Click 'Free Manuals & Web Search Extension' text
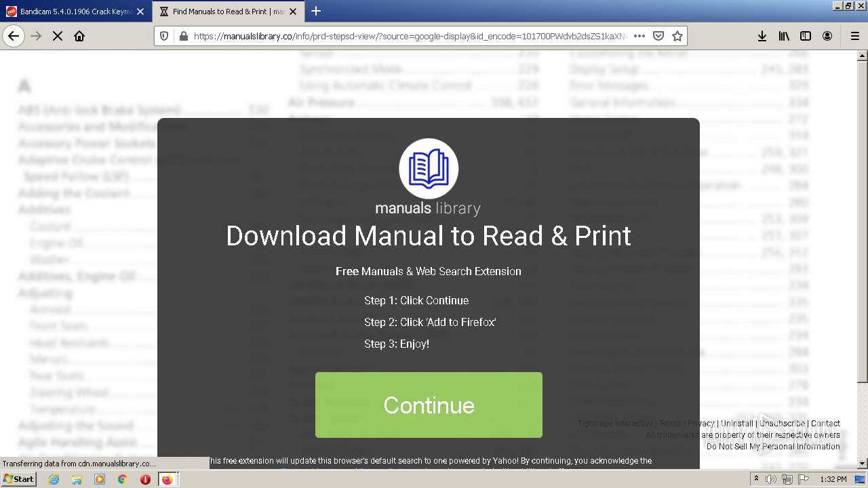This screenshot has height=488, width=868. [429, 271]
